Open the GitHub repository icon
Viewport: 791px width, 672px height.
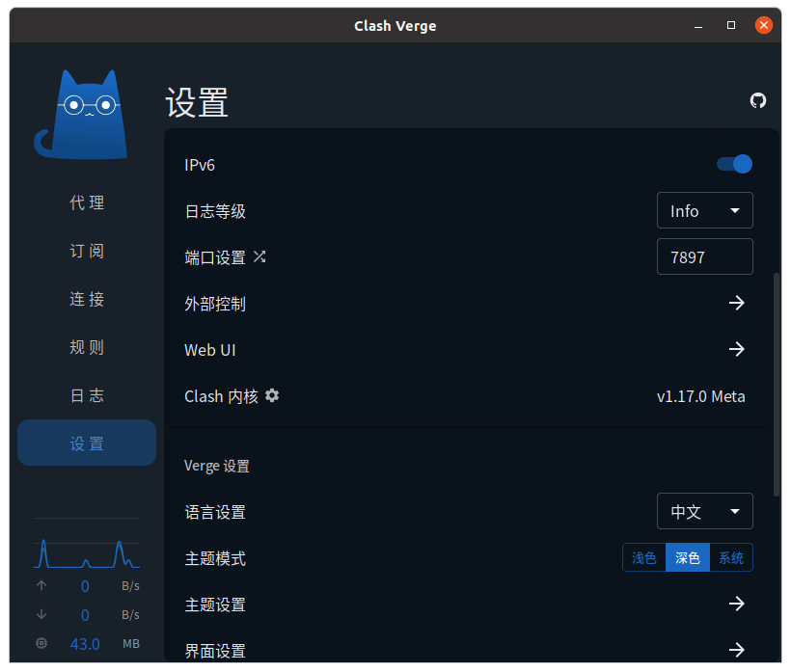click(x=757, y=101)
